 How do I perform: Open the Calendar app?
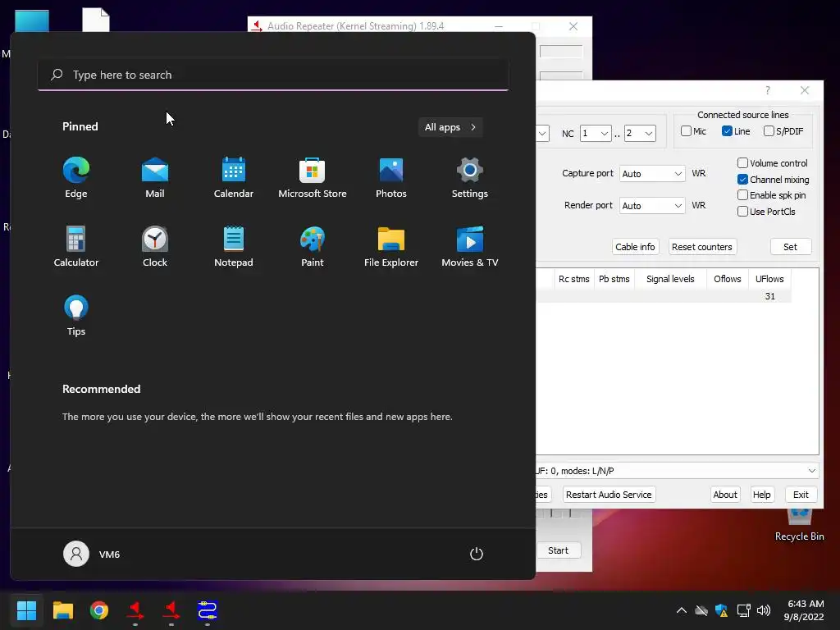[x=234, y=177]
